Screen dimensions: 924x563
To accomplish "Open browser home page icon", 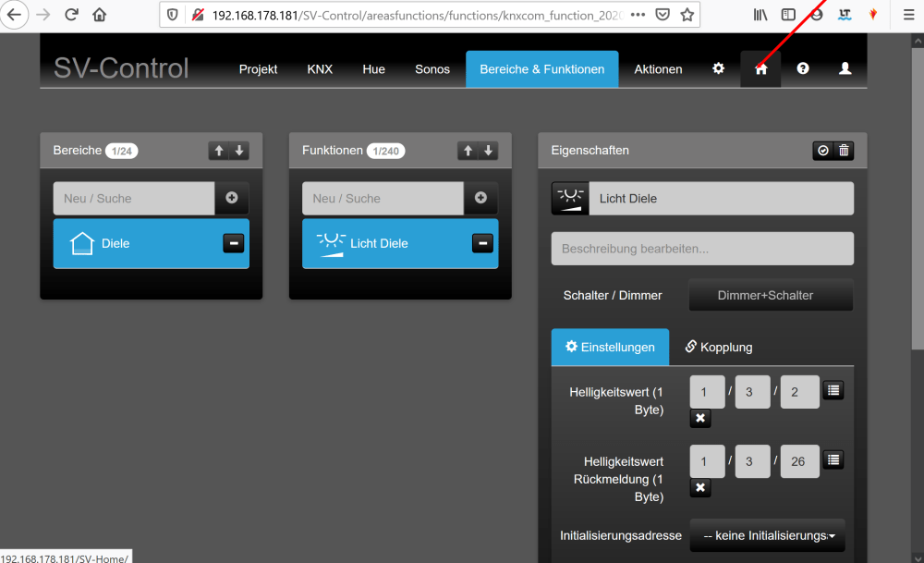I will 100,15.
